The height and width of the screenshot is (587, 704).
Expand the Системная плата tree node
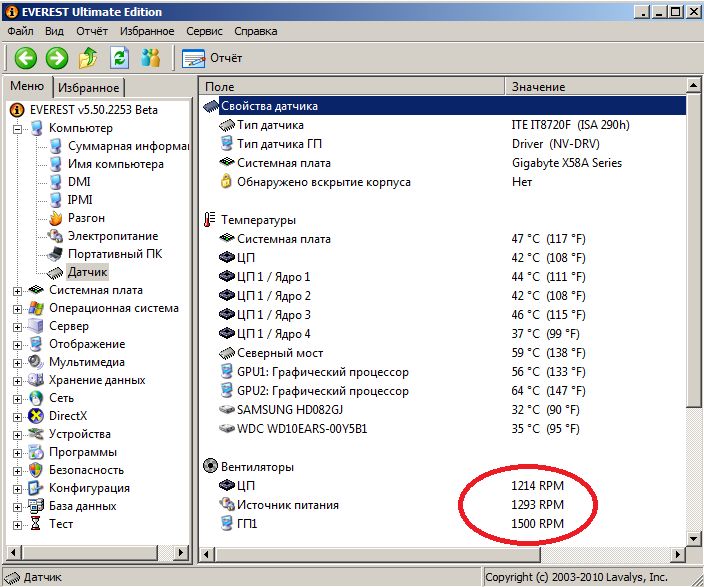click(x=18, y=291)
